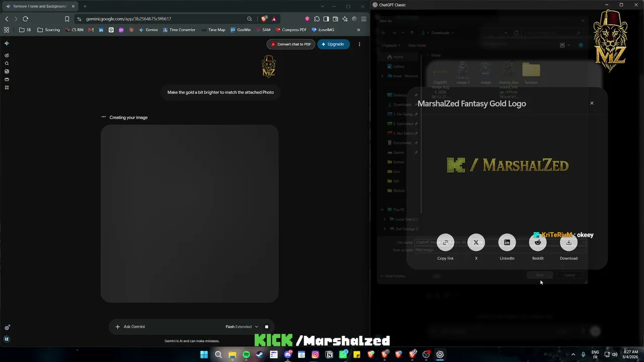
Task: Reload the Gemini page
Action: (x=25, y=19)
